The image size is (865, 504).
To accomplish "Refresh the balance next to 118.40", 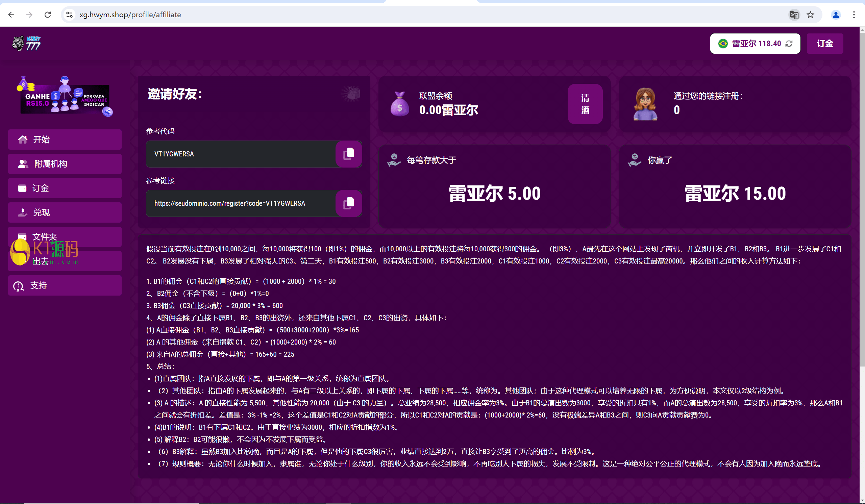I will click(x=789, y=44).
